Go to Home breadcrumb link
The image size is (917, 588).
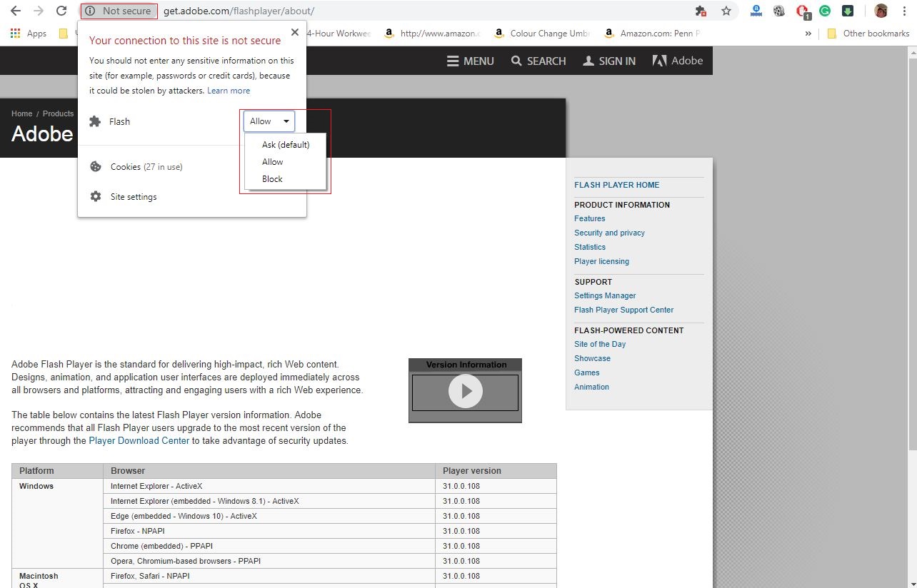(21, 113)
